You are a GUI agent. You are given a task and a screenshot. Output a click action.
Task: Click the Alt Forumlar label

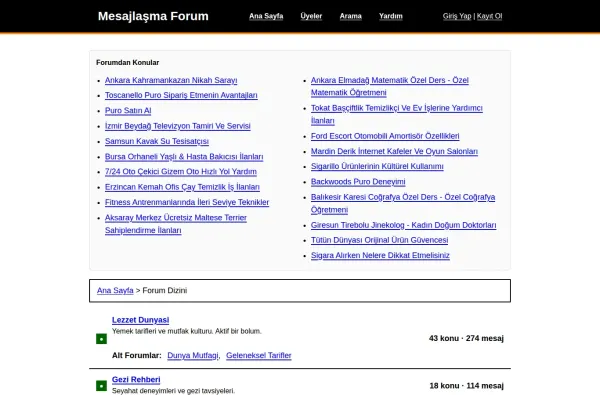point(137,356)
